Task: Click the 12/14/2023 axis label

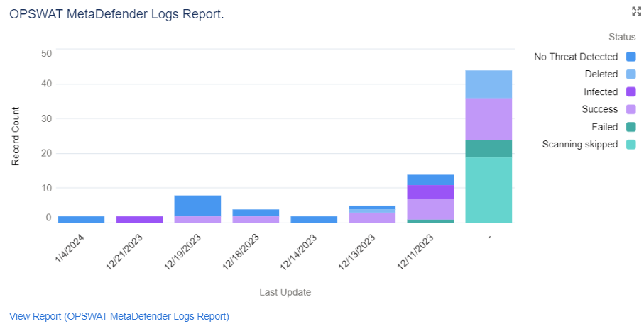Action: (299, 252)
